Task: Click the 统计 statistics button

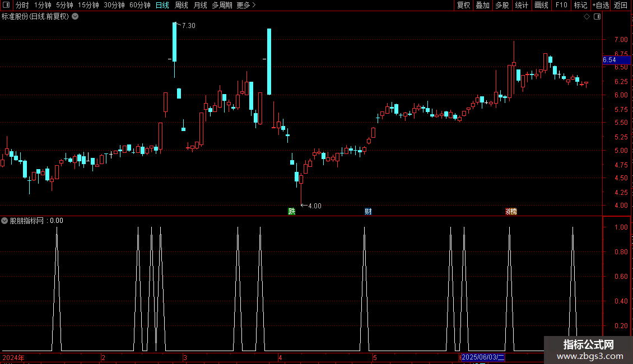Action: [521, 5]
